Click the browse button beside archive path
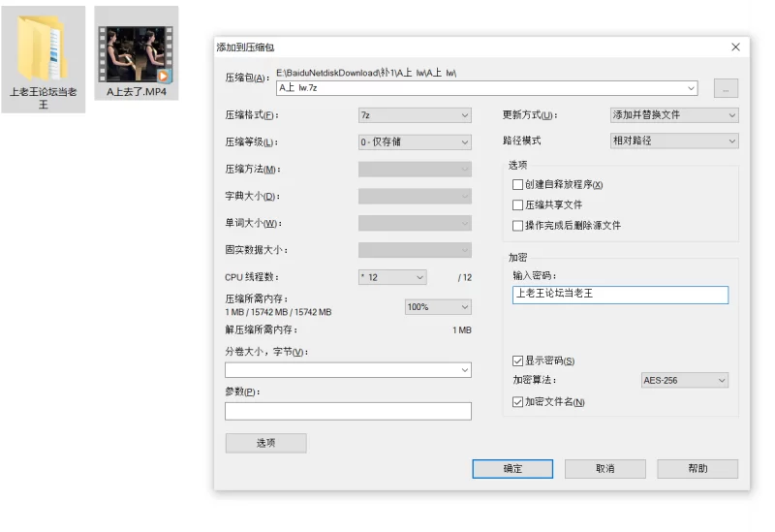 (726, 88)
